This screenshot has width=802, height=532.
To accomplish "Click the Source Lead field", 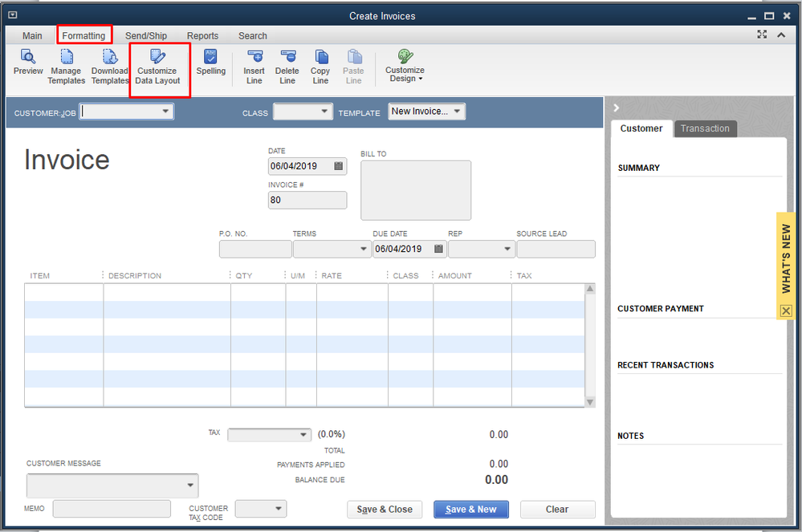I will pyautogui.click(x=556, y=249).
